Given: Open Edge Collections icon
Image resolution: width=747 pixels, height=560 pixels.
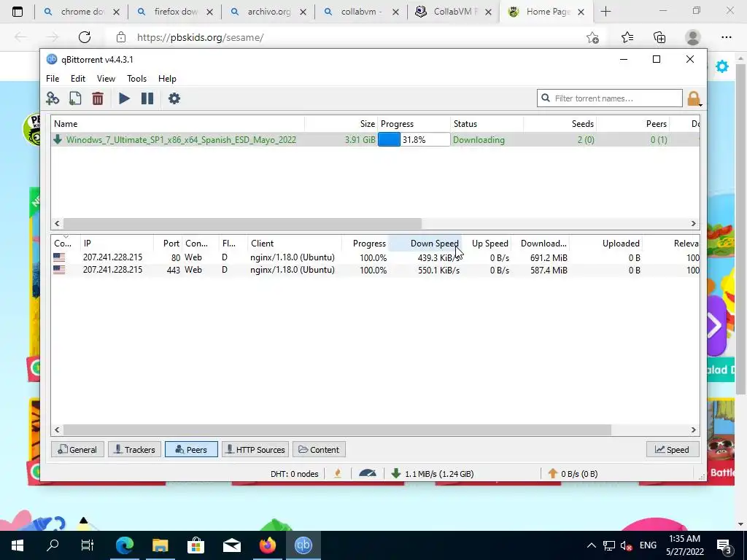Looking at the screenshot, I should [659, 37].
